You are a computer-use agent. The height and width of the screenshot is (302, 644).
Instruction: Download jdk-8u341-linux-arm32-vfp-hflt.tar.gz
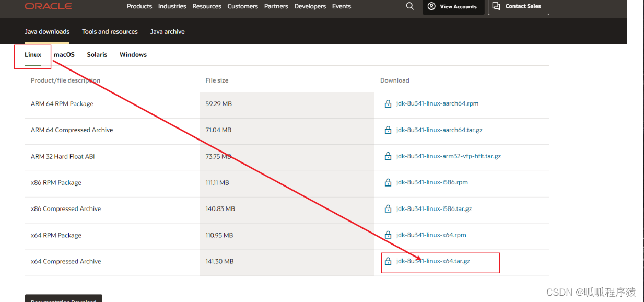pyautogui.click(x=449, y=156)
